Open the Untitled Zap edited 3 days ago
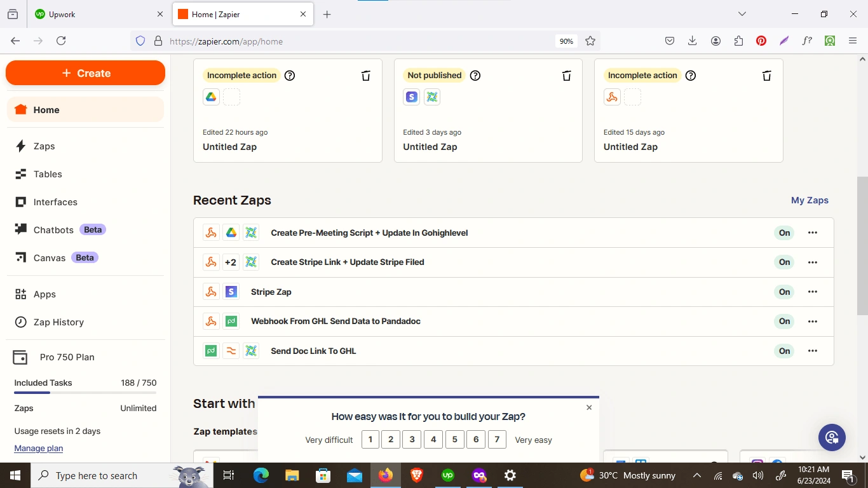This screenshot has width=868, height=488. click(x=488, y=111)
